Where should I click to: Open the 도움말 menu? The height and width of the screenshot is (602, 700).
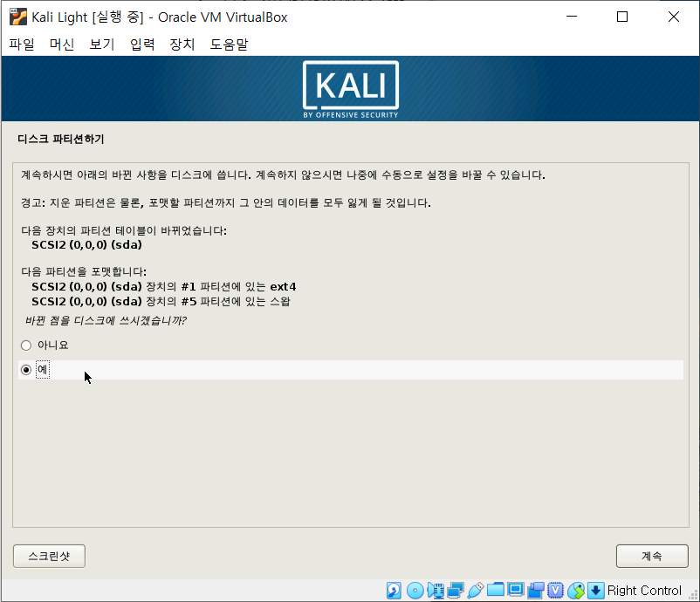pos(229,44)
